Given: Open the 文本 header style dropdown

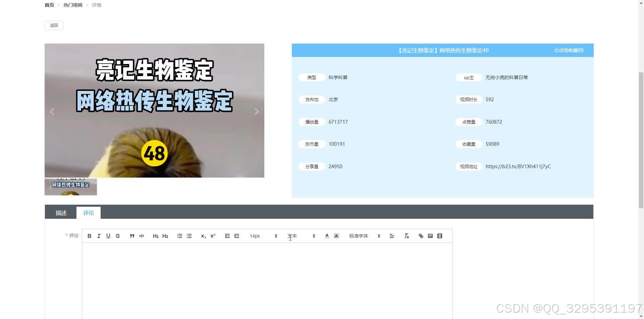Looking at the screenshot, I should click(x=301, y=236).
